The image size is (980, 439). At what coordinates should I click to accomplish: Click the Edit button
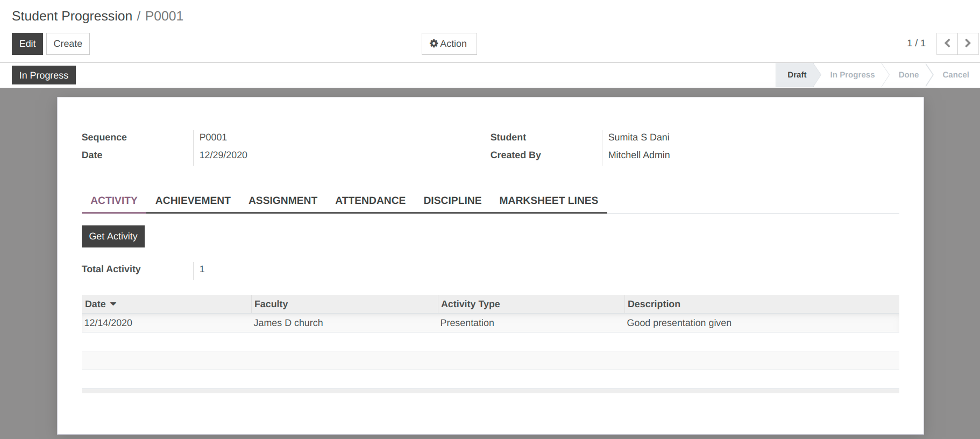pyautogui.click(x=27, y=44)
